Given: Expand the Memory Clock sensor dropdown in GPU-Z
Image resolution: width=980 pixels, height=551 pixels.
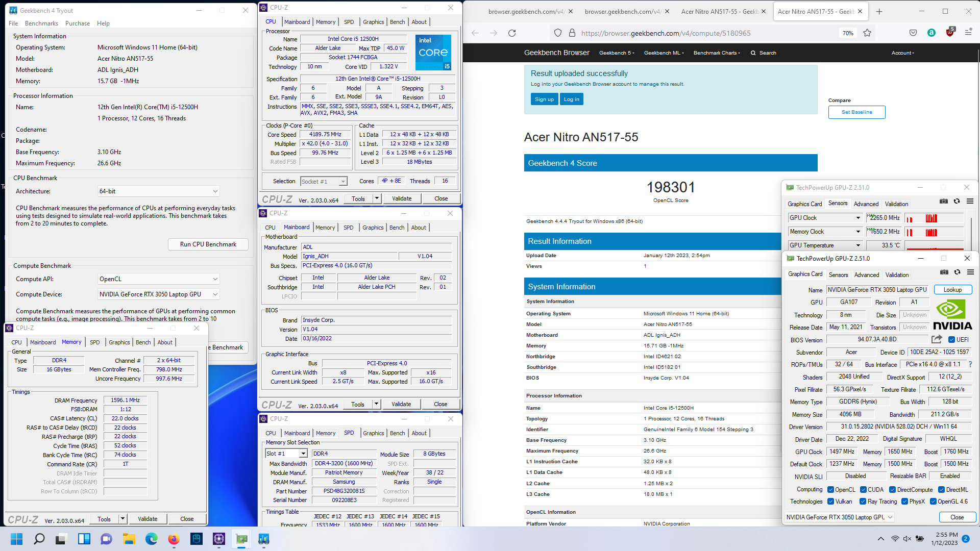Looking at the screenshot, I should click(x=858, y=232).
